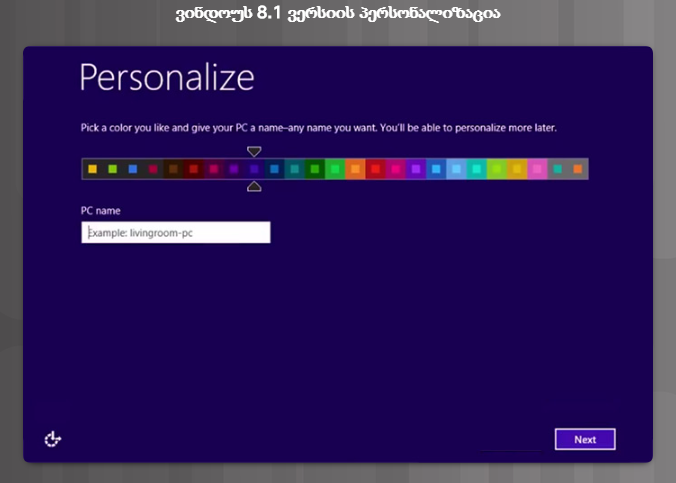
Task: Choose the blue-on-gray color swatch
Action: click(132, 169)
